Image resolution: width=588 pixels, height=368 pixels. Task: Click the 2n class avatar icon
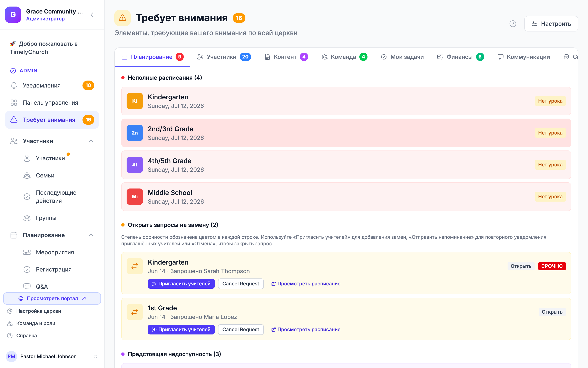tap(135, 133)
